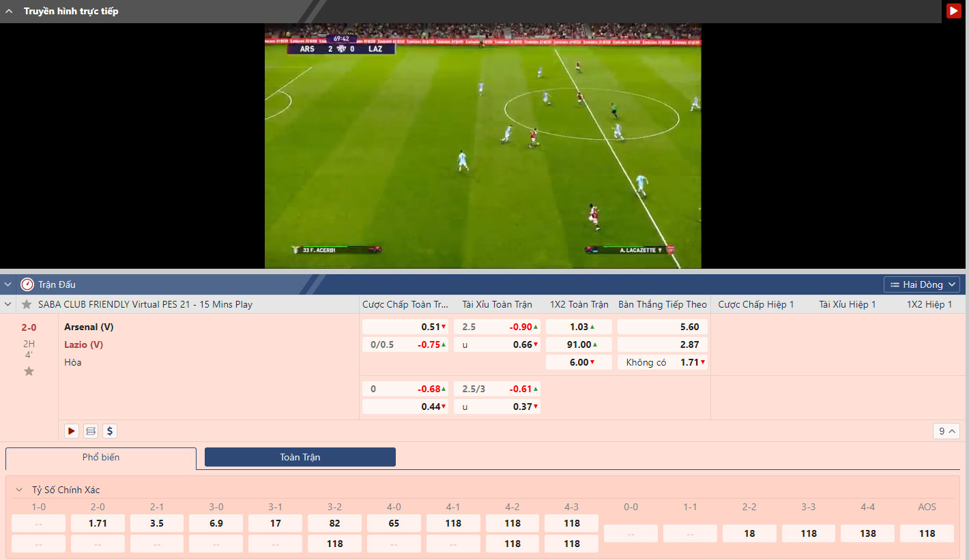Image resolution: width=969 pixels, height=560 pixels.
Task: Click the Arsenal (V) team name
Action: (x=89, y=327)
